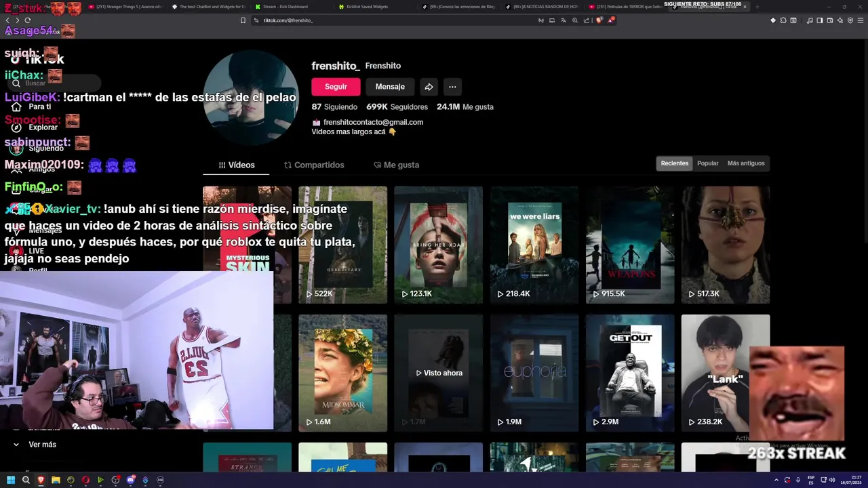Open LIVE in the TikTok sidebar

(x=37, y=251)
